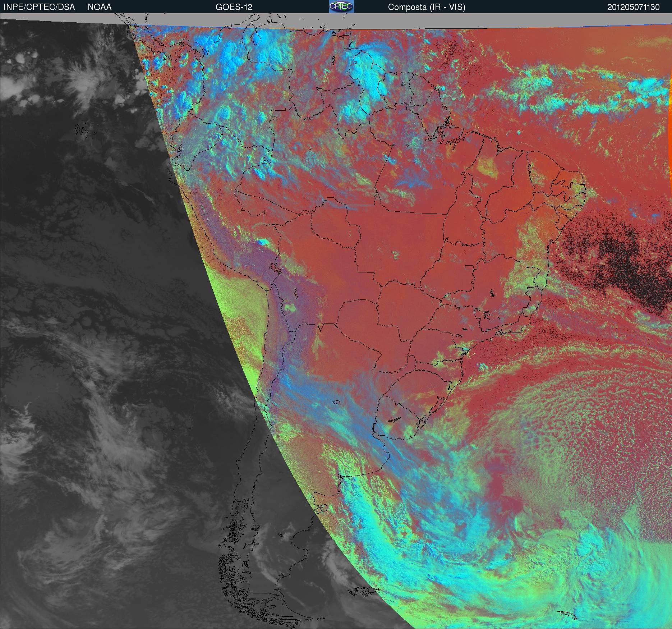The height and width of the screenshot is (629, 672).
Task: Click the INPE/CPTEC/DSA header label
Action: (39, 7)
